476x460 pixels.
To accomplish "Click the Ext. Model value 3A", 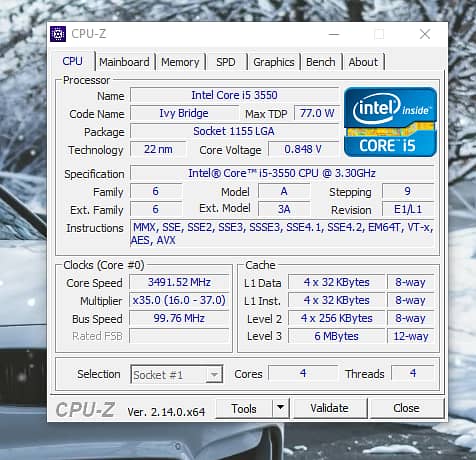I will (x=284, y=209).
